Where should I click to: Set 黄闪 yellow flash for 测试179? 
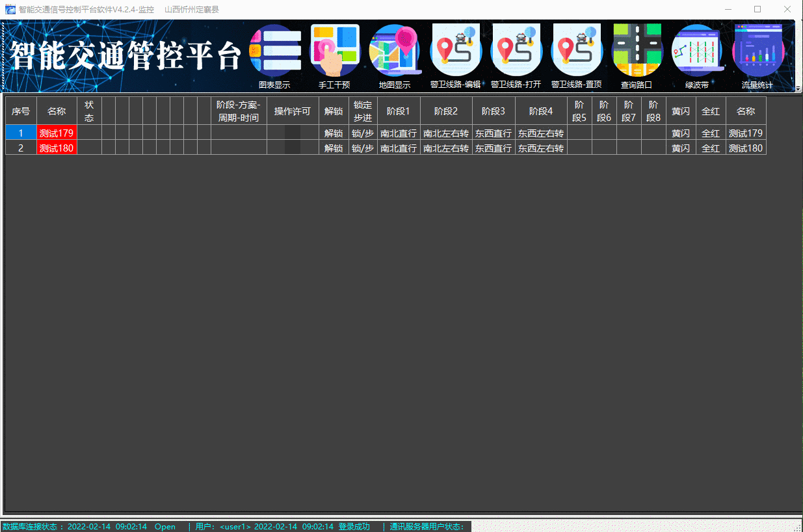coord(681,133)
